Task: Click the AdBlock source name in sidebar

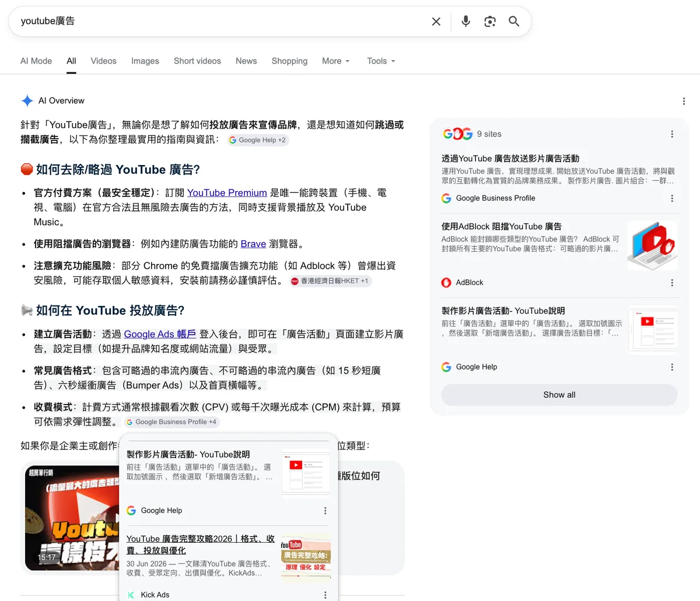Action: 470,283
